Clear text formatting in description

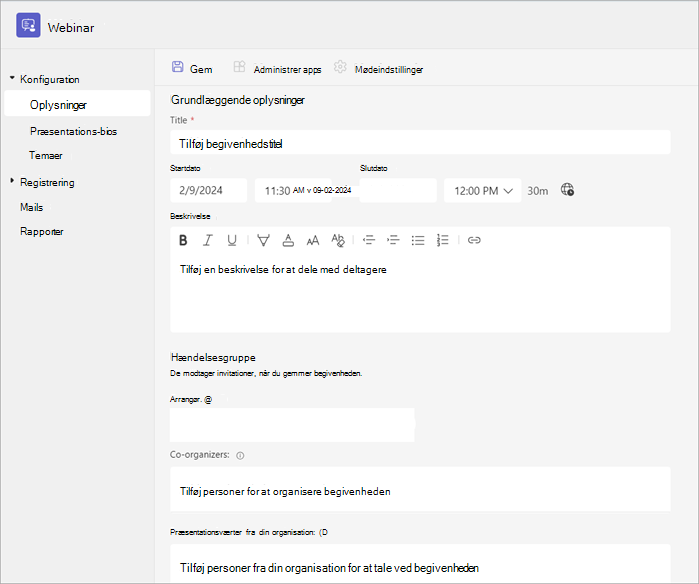pos(338,240)
